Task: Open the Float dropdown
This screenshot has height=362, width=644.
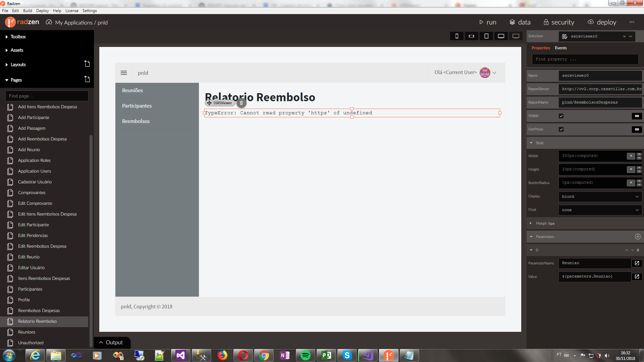Action: point(600,210)
